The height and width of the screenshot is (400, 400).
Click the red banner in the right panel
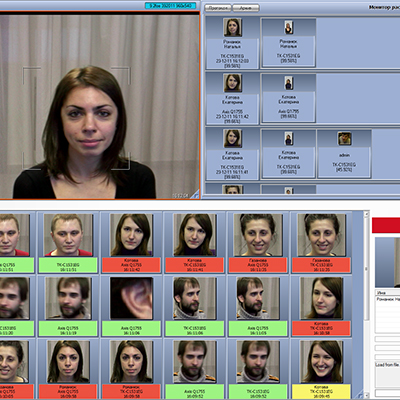tap(386, 225)
